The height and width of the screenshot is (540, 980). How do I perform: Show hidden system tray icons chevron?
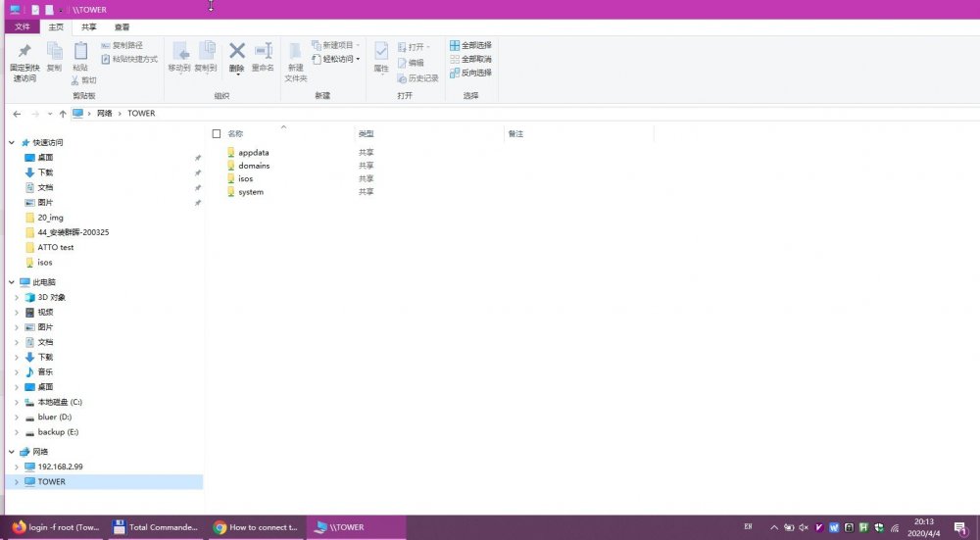[x=774, y=527]
